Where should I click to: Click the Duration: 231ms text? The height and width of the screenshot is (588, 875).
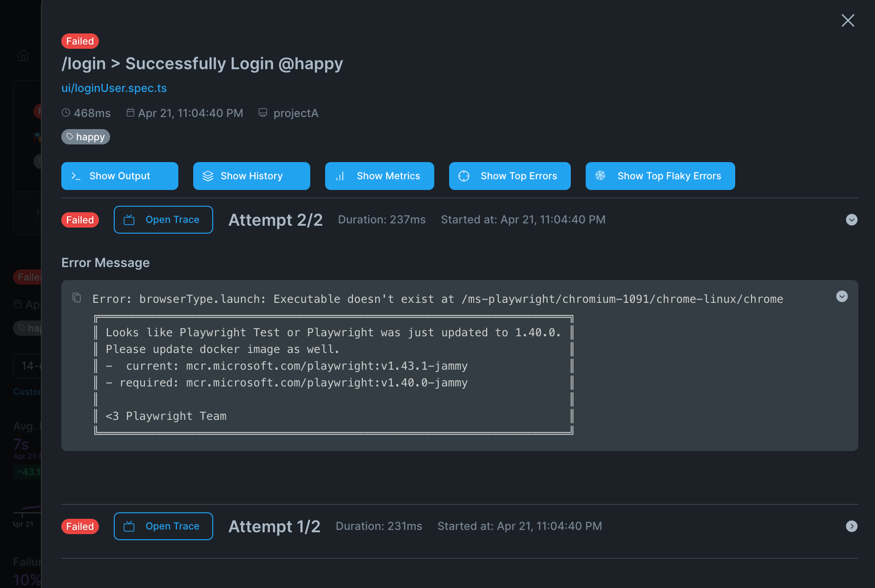379,526
